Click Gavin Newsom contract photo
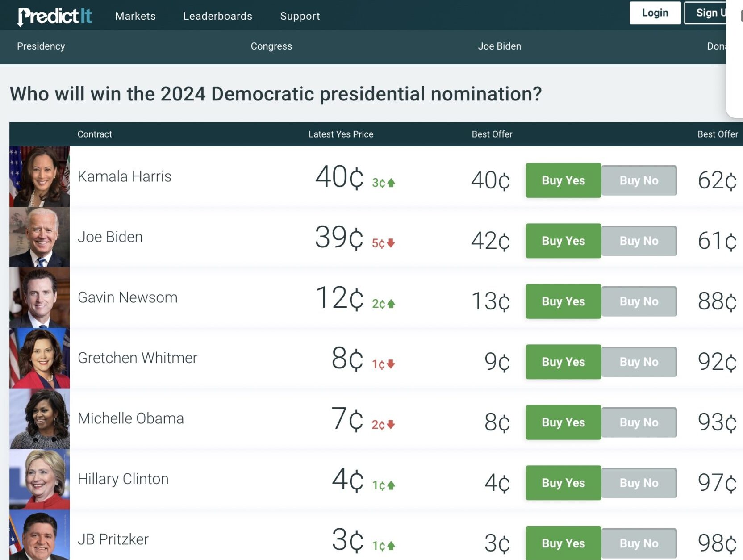This screenshot has width=743, height=560. pos(40,297)
